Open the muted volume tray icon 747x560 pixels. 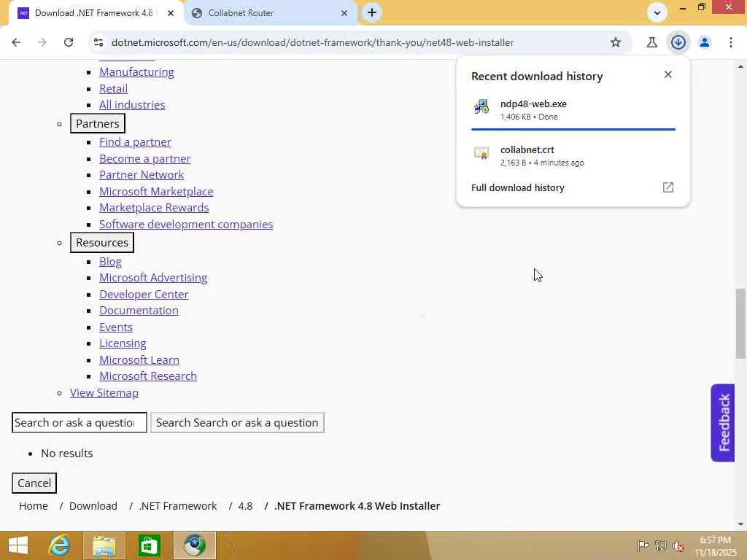tap(678, 545)
